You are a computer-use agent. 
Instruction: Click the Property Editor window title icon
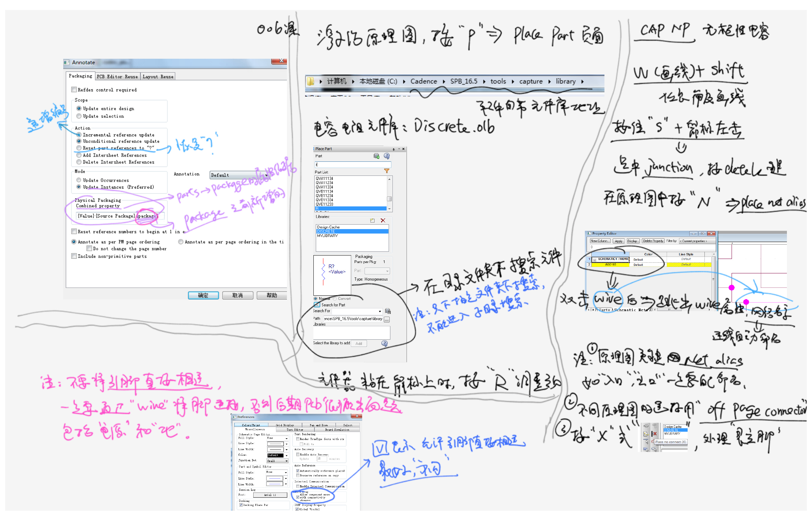click(589, 234)
